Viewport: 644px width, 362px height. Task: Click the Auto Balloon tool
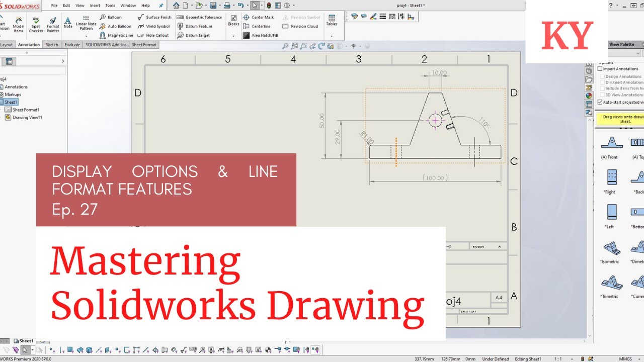116,26
